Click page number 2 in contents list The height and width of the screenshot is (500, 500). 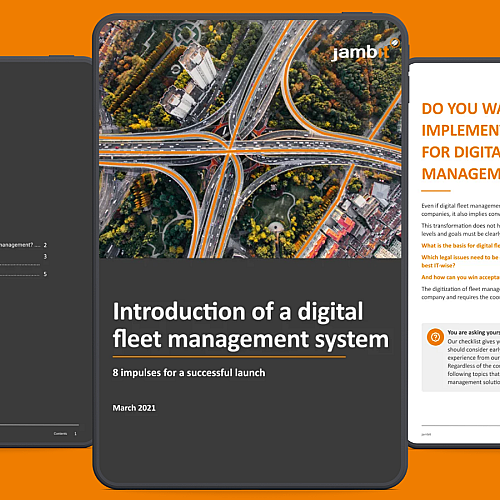(x=45, y=245)
